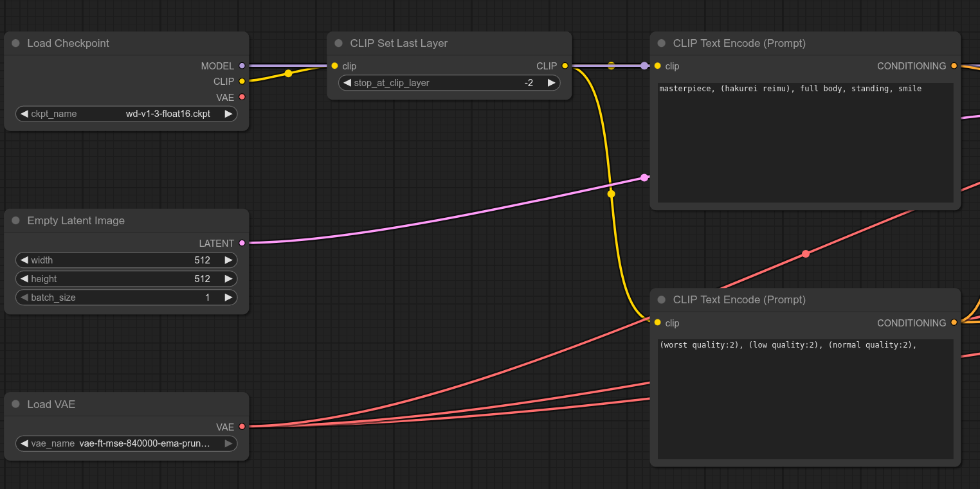The image size is (980, 489).
Task: Click clip input port on CLIP Set Last Layer
Action: point(334,66)
